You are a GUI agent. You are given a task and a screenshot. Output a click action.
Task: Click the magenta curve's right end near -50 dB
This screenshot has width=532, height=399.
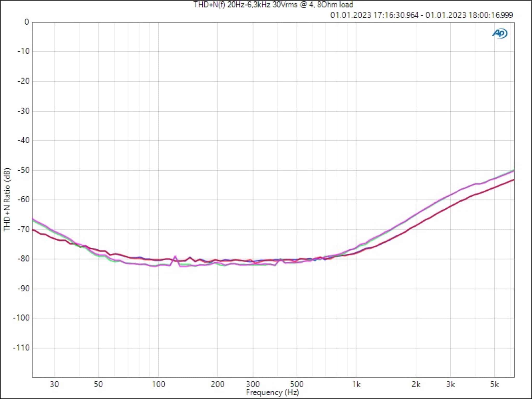tap(513, 171)
